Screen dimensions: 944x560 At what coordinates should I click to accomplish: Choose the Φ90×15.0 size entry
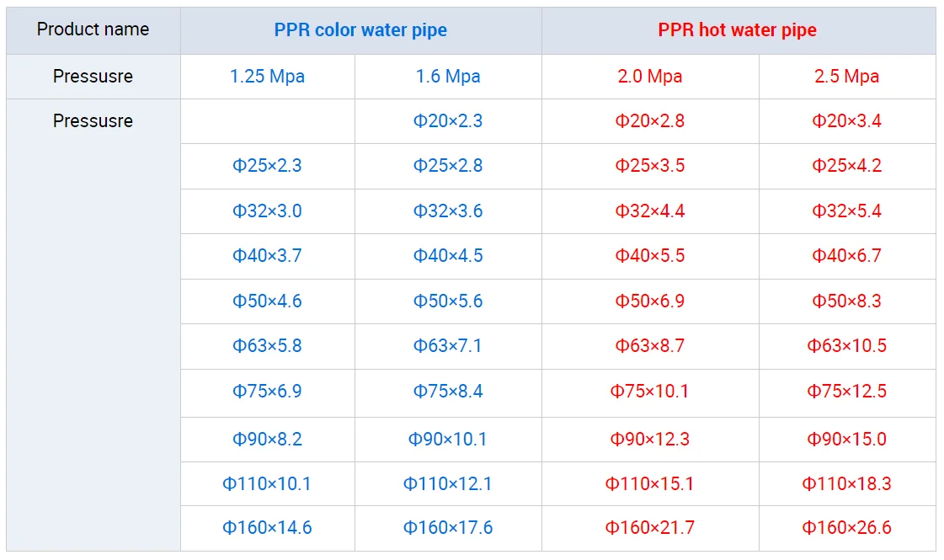click(846, 440)
